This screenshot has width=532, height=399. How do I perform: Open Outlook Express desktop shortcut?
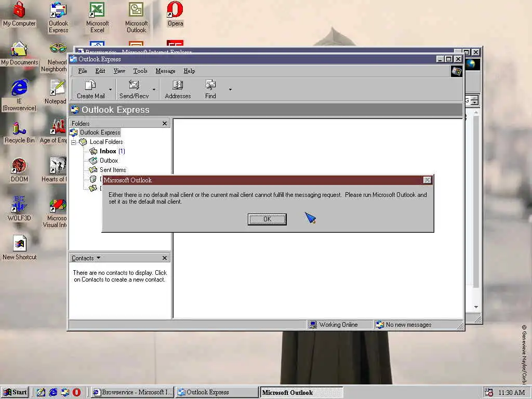point(58,18)
